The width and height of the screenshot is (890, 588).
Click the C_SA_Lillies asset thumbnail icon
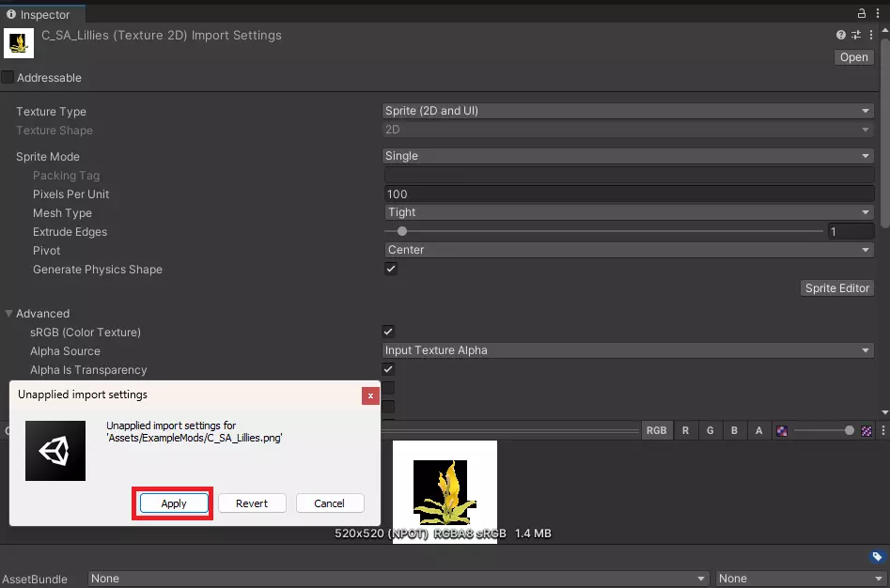pyautogui.click(x=19, y=43)
